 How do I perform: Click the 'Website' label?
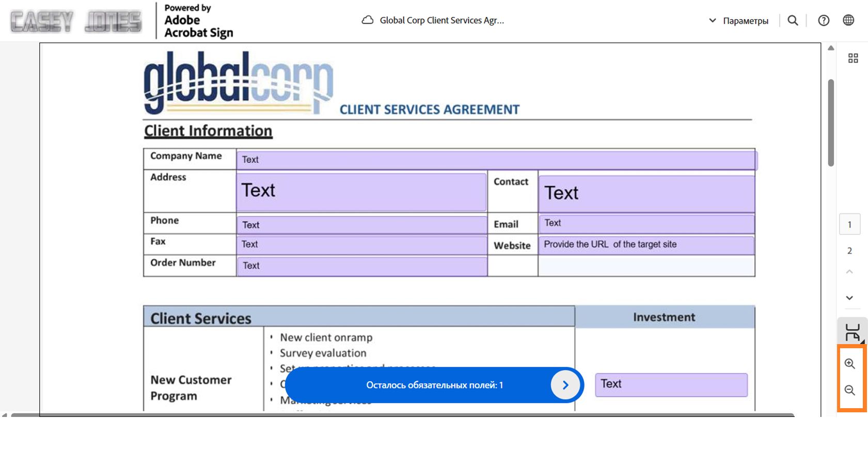pyautogui.click(x=512, y=246)
